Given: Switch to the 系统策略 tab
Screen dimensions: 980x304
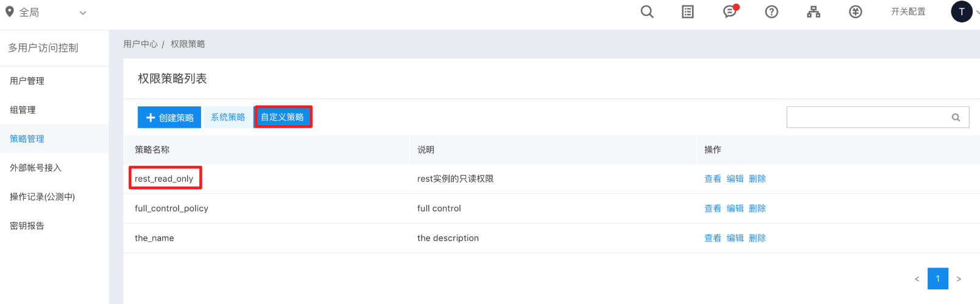Looking at the screenshot, I should coord(228,117).
